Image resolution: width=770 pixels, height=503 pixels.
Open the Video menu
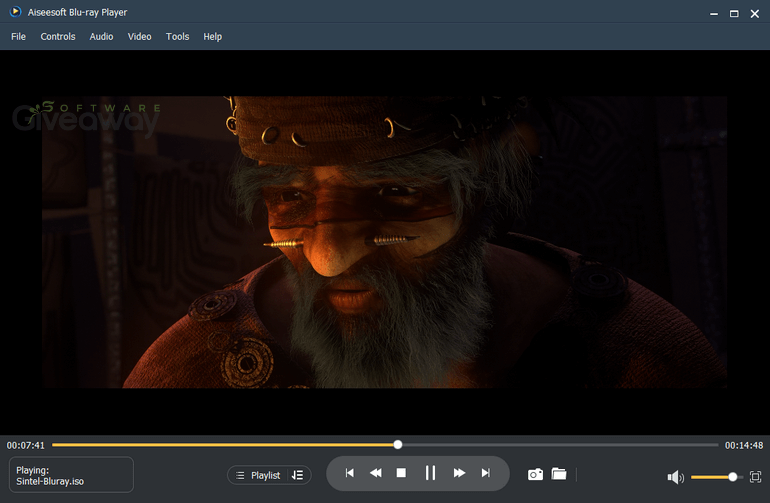139,36
